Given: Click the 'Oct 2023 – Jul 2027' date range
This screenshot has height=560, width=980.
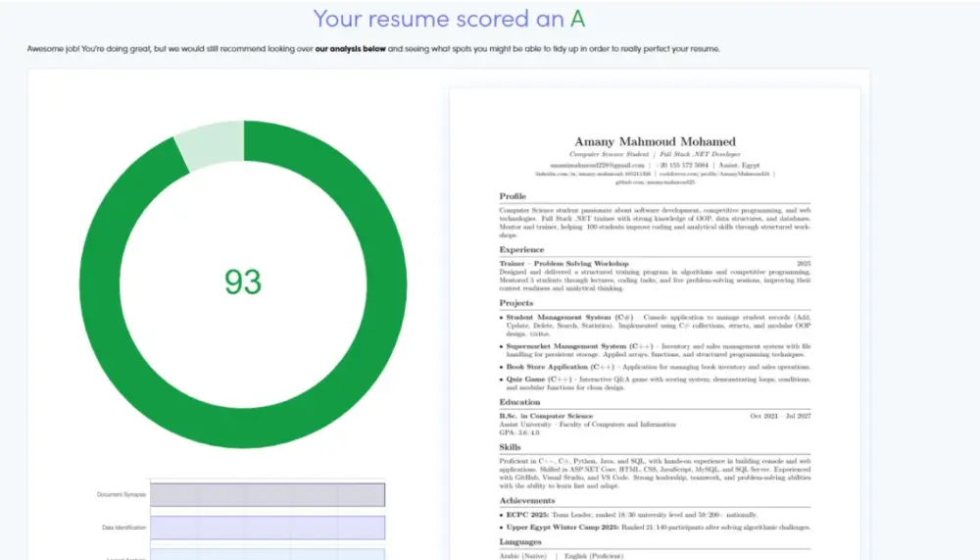Looking at the screenshot, I should click(780, 416).
